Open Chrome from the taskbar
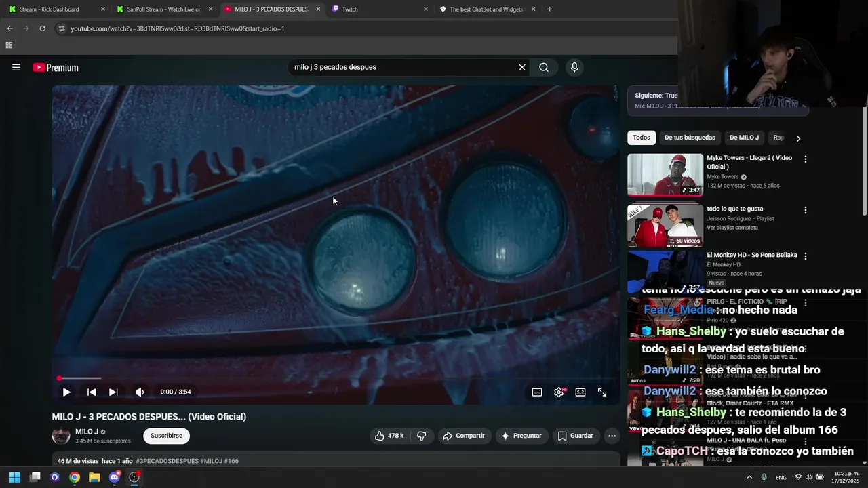The width and height of the screenshot is (868, 488). [x=75, y=477]
